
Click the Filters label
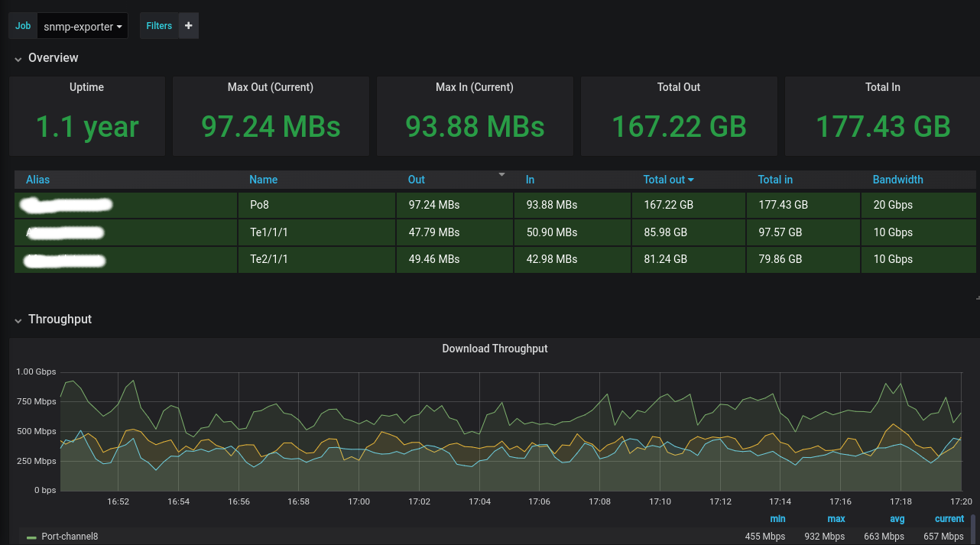[159, 26]
